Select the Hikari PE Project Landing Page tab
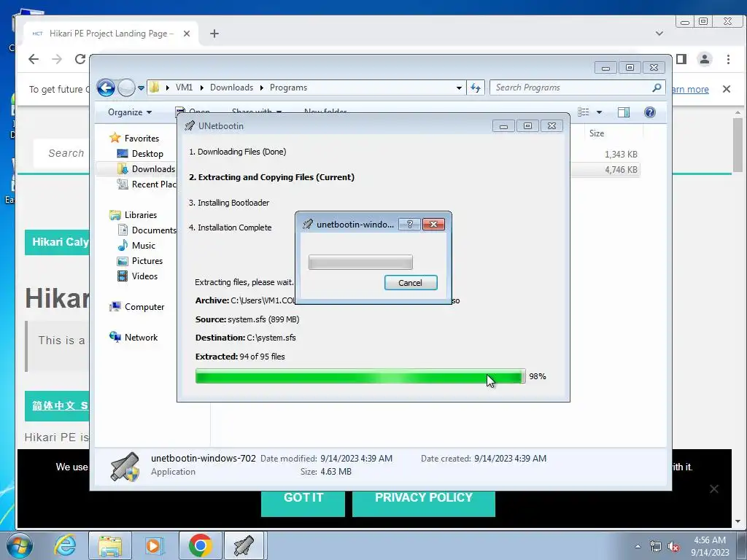This screenshot has width=747, height=560. (x=111, y=34)
